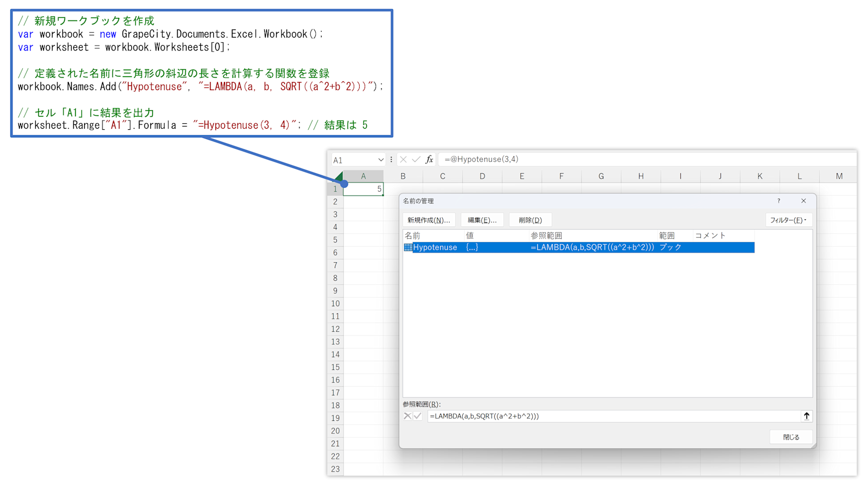This screenshot has height=486, width=868.
Task: Select the Hypotenuse name row
Action: pos(579,248)
